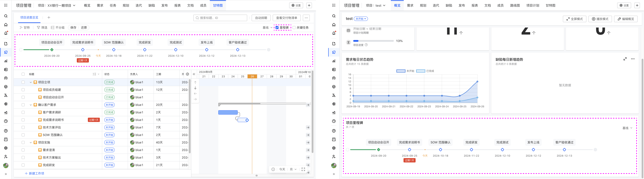
Task: Click the user avatar in the left window sidebar
Action: pos(6,165)
